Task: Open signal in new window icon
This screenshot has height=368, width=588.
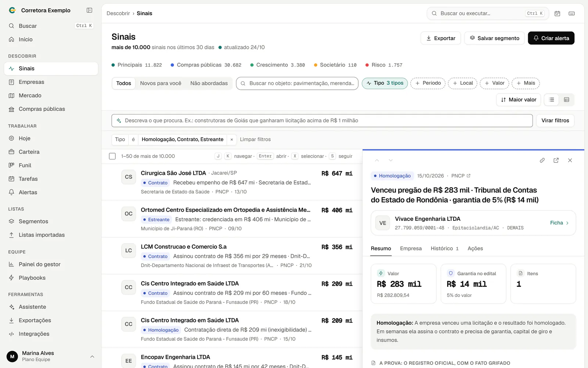Action: click(556, 160)
